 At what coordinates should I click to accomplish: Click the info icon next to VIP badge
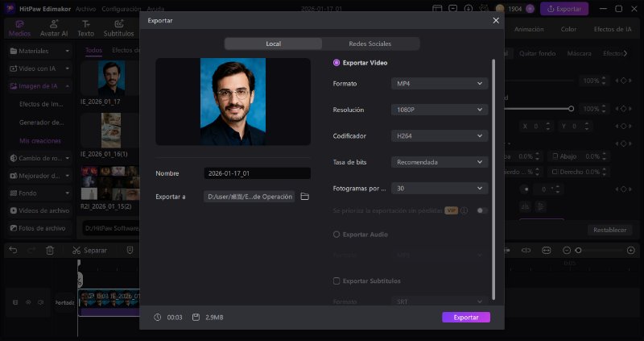(464, 210)
